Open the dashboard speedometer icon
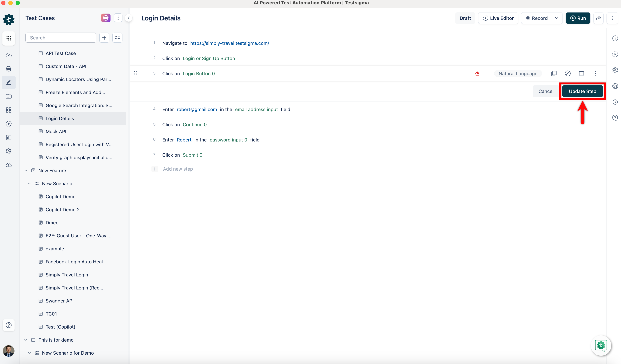Image resolution: width=621 pixels, height=364 pixels. coord(9,55)
